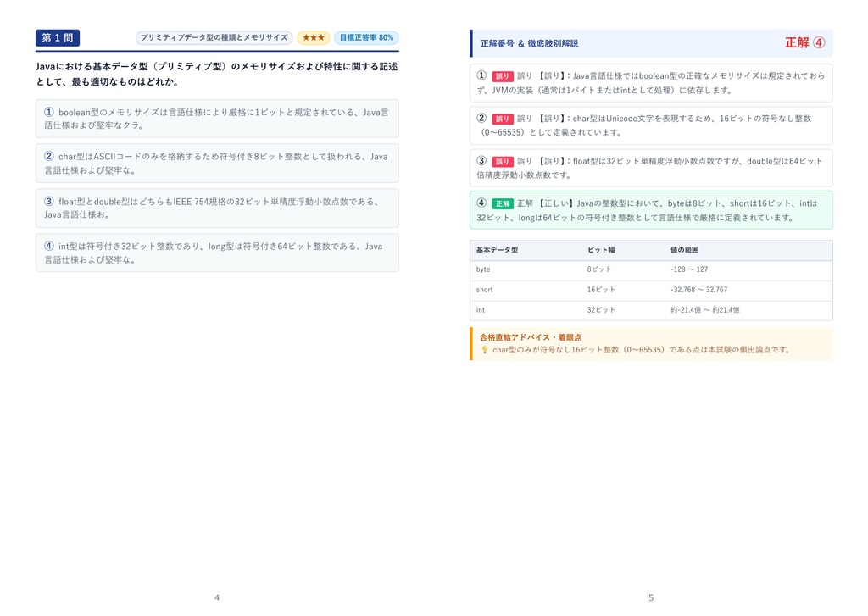Click the red 誤り badge in explanation ②
Viewport: 868px width, 616px height.
coord(502,119)
